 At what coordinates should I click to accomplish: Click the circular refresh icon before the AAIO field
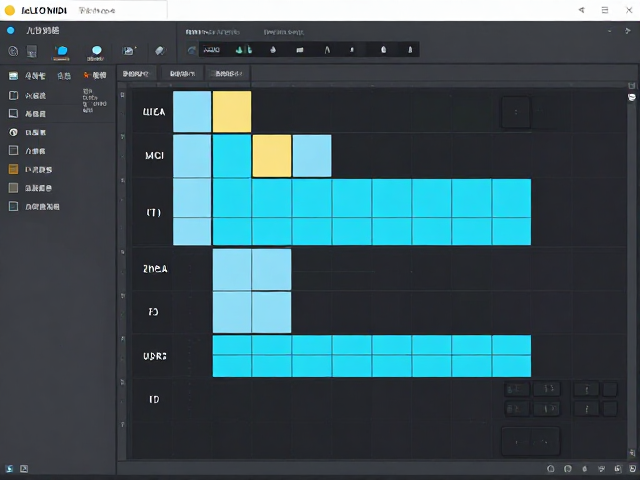point(192,50)
